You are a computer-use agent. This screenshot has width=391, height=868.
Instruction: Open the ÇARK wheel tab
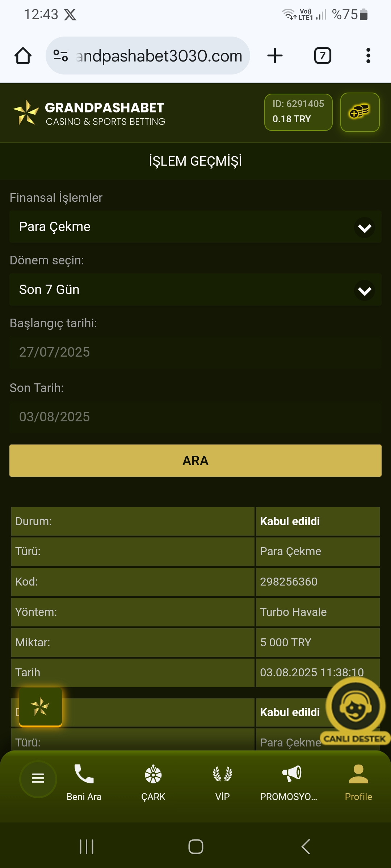(x=153, y=783)
